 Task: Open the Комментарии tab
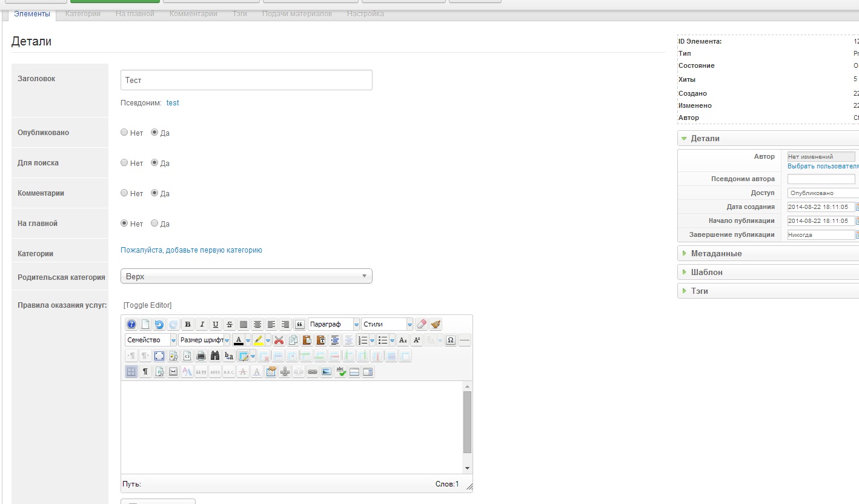(x=193, y=14)
